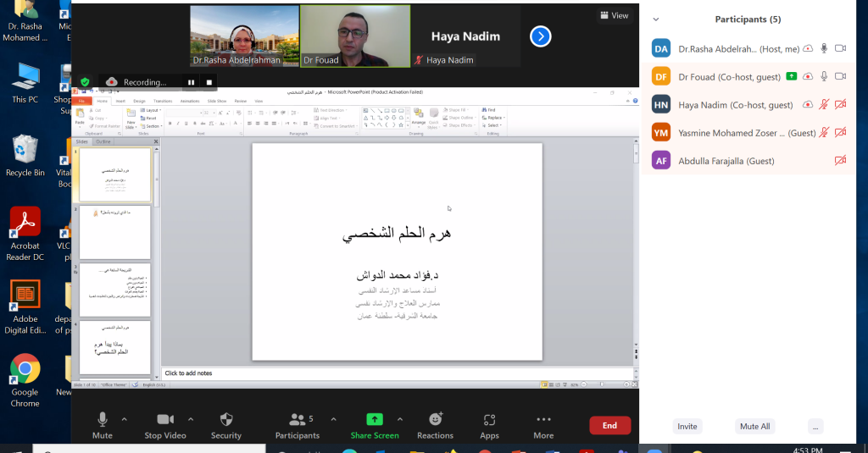Mute the microphone
The image size is (868, 453).
coord(103,420)
